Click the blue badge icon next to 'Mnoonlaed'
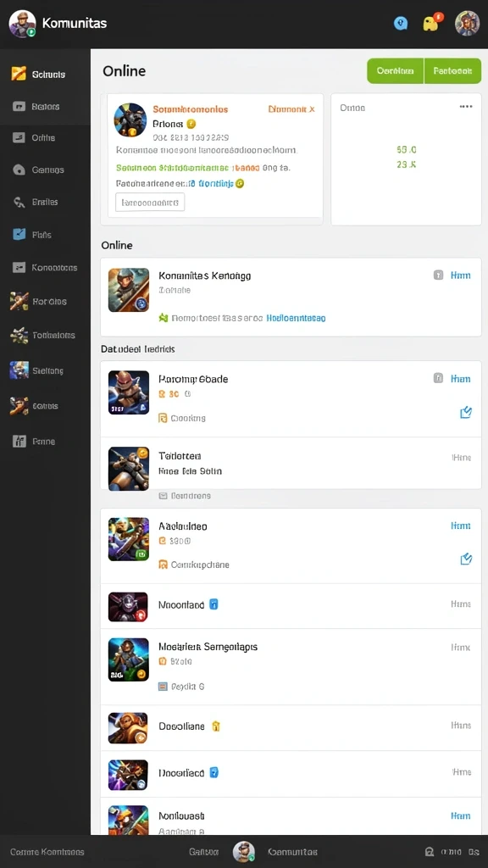488x868 pixels. [x=214, y=604]
